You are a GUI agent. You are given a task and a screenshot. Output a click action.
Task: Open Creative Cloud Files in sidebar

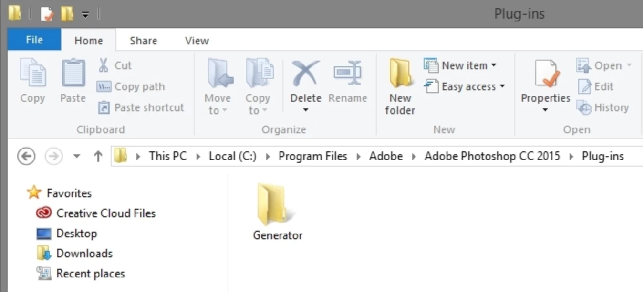tap(96, 213)
